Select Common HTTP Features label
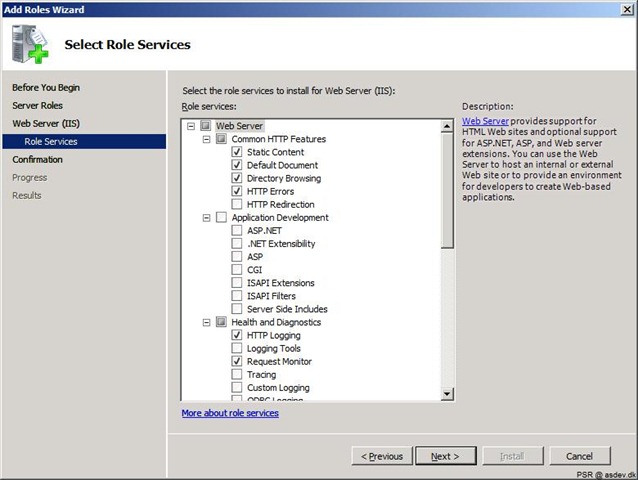Viewport: 638px width, 480px height. (279, 139)
